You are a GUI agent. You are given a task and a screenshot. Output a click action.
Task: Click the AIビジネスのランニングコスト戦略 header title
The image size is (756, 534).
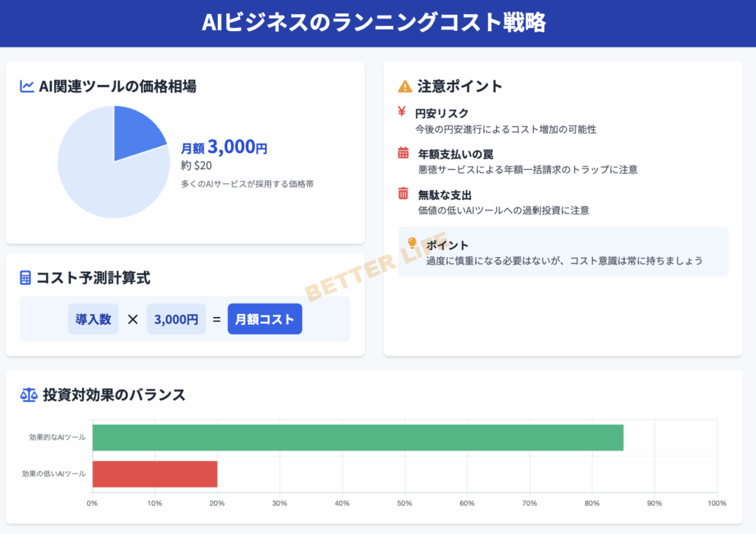(x=374, y=23)
